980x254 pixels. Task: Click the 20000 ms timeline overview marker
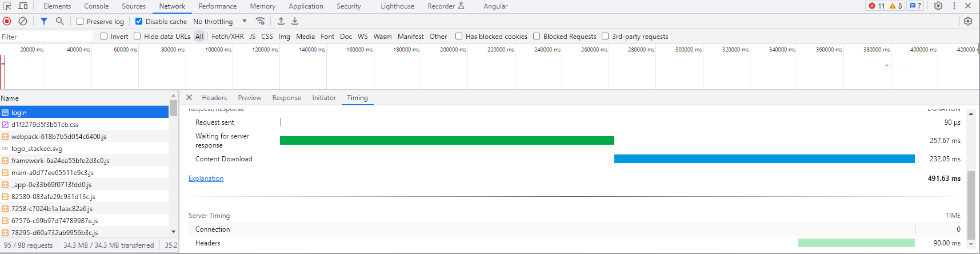click(x=31, y=50)
